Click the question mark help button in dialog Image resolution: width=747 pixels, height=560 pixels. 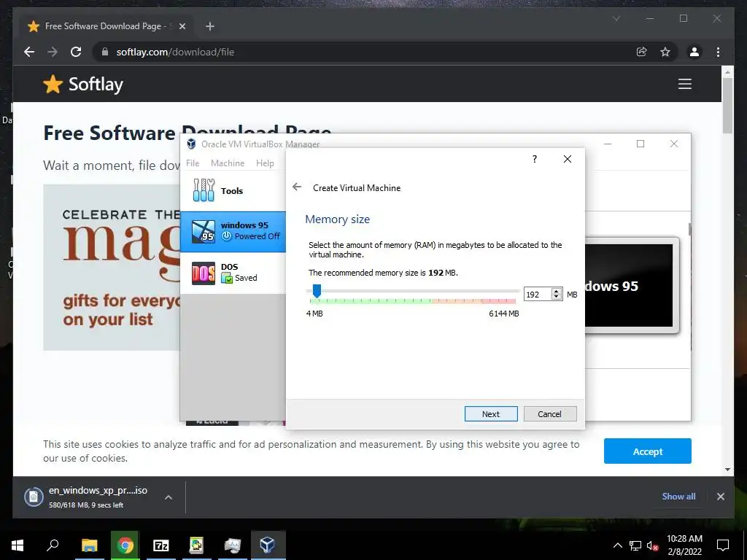pyautogui.click(x=535, y=159)
